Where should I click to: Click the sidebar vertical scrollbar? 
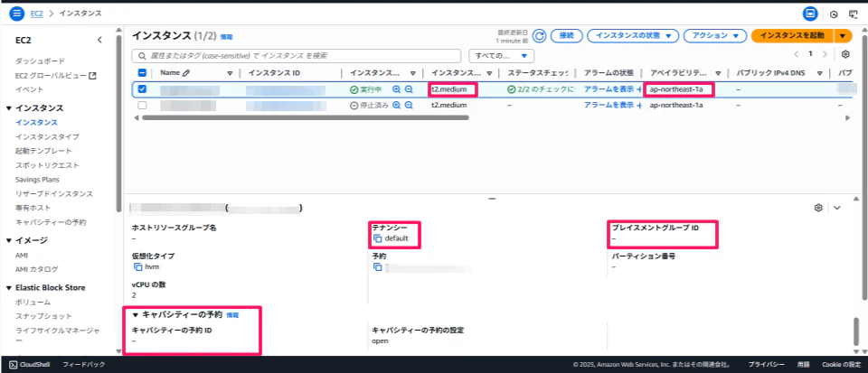pos(118,122)
